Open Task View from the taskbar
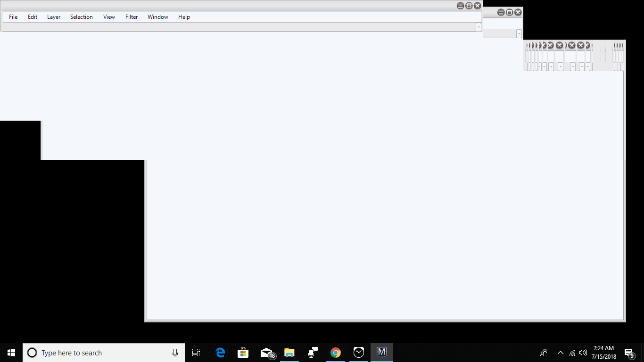This screenshot has width=644, height=362. 197,352
